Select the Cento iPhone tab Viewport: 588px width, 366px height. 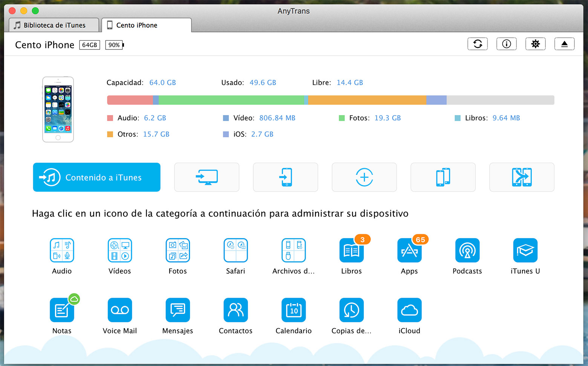pyautogui.click(x=146, y=25)
